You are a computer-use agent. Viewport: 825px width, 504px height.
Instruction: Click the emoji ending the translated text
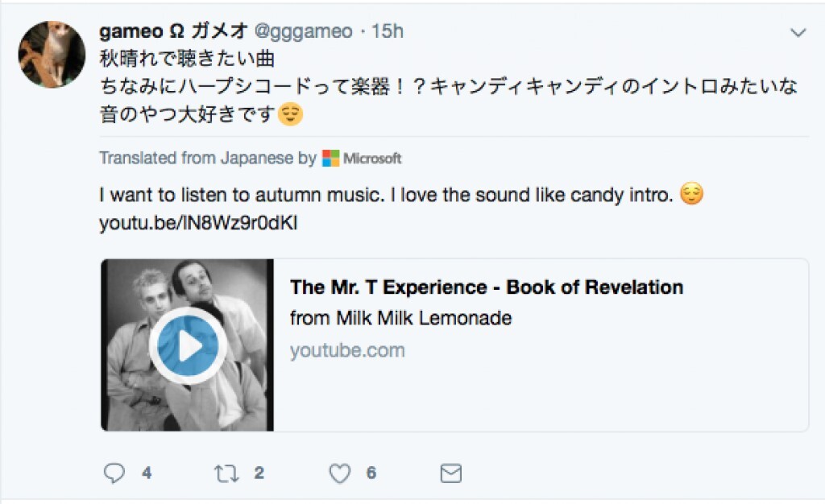pos(691,196)
